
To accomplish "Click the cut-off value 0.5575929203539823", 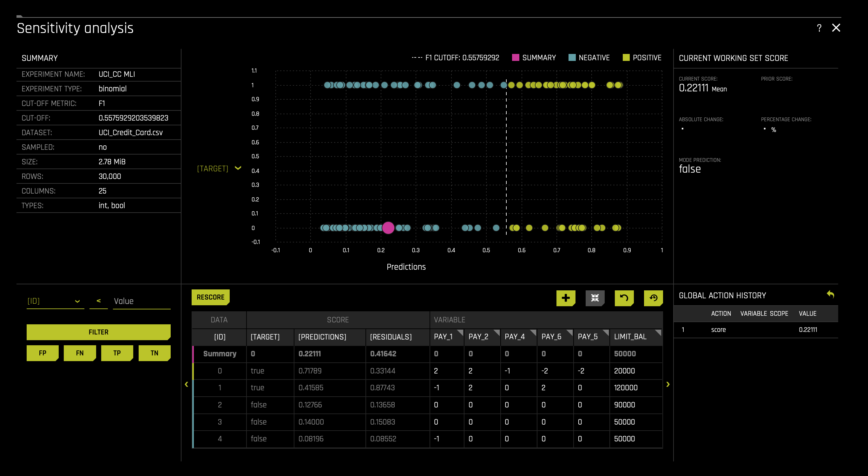I will 134,118.
